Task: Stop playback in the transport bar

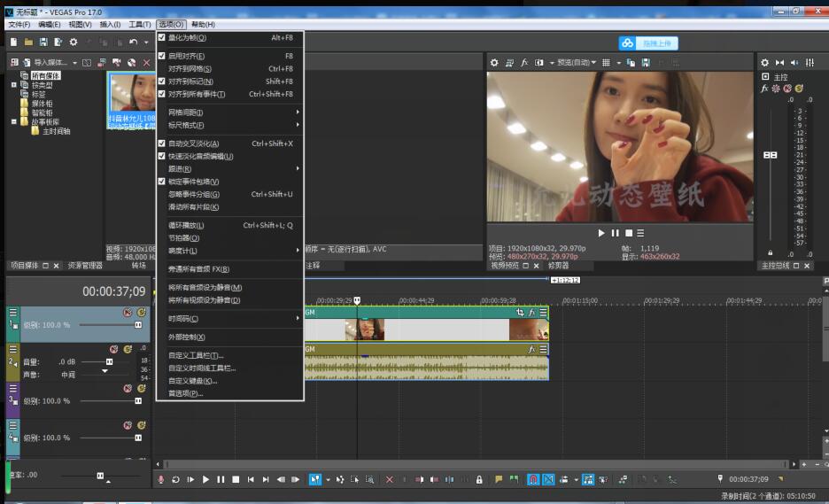Action: coord(236,479)
